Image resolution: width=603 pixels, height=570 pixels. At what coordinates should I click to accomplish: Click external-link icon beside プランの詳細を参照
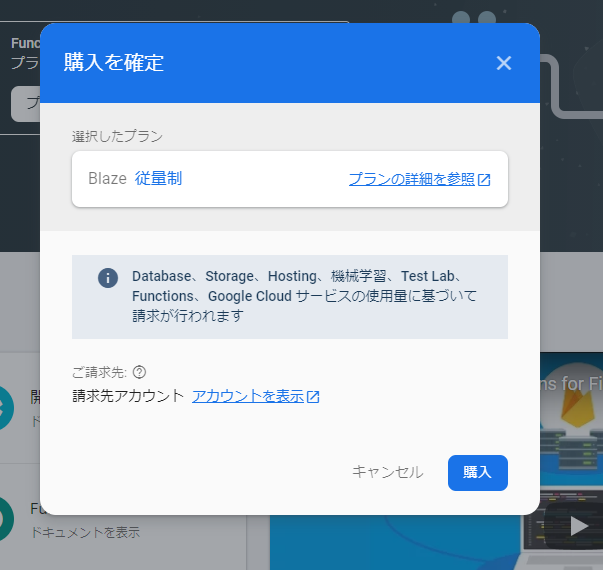pos(484,180)
